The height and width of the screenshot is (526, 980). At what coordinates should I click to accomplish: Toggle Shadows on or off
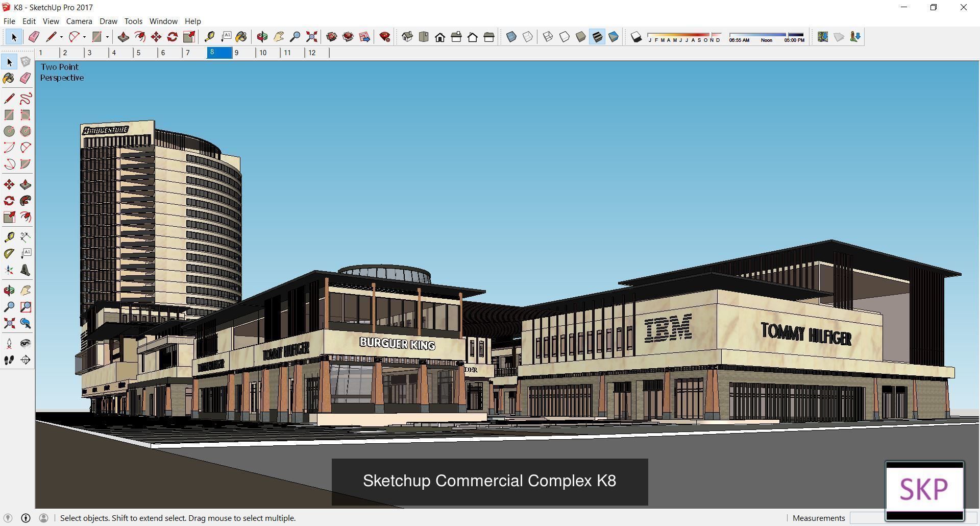(x=636, y=37)
